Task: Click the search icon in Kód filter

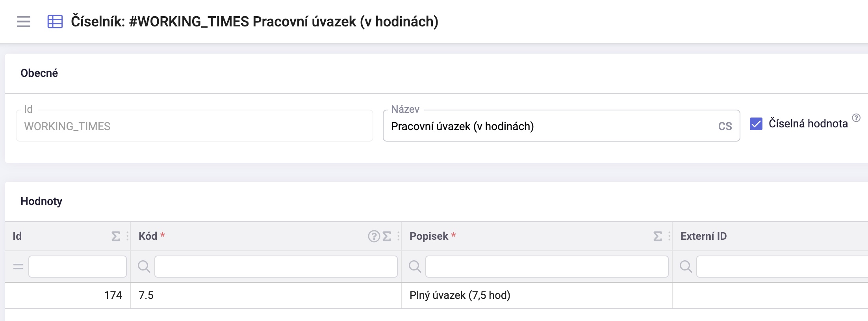Action: tap(144, 267)
